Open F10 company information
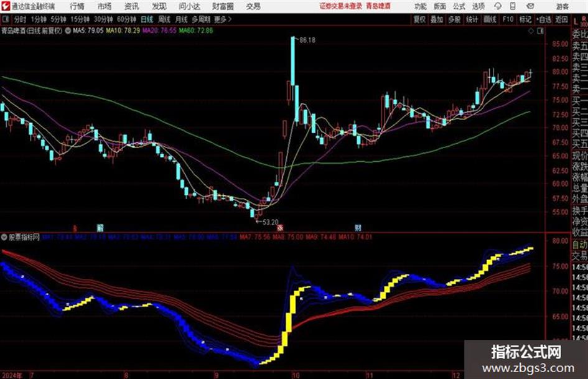This screenshot has width=588, height=379. [508, 19]
